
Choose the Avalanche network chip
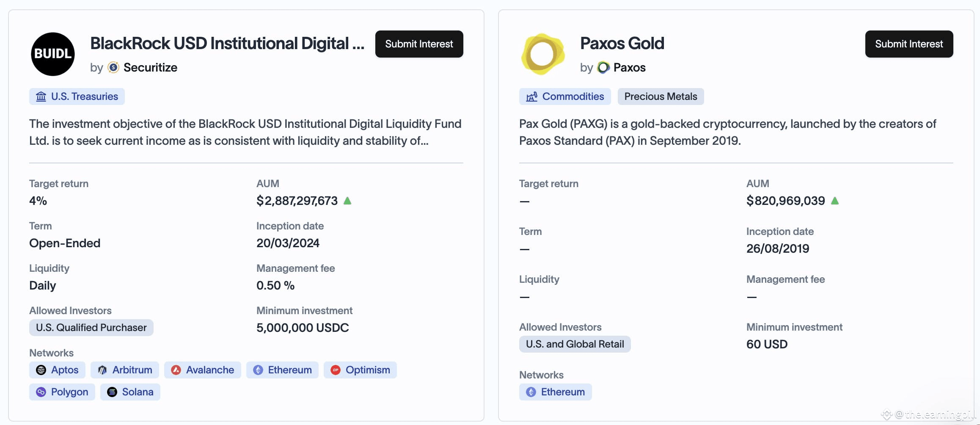click(203, 370)
